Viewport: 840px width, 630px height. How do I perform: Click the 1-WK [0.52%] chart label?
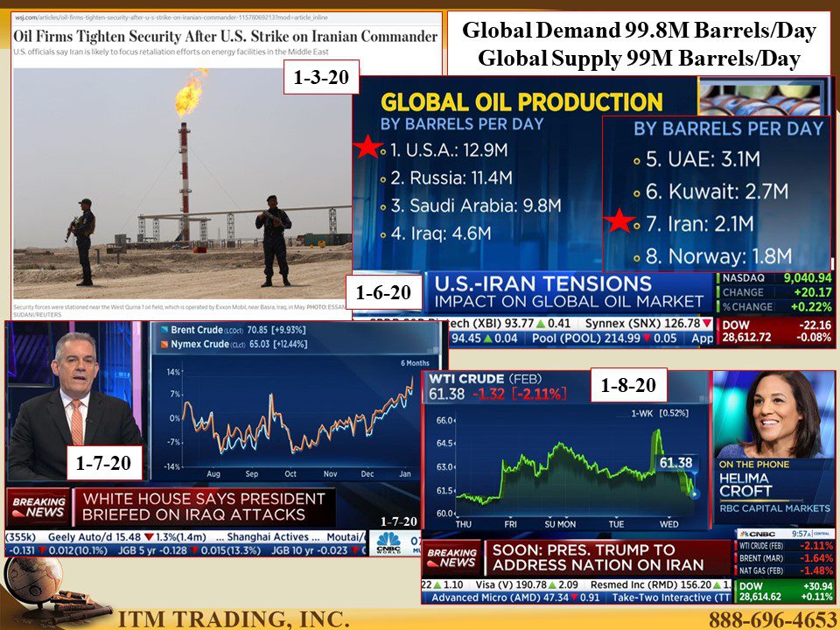pos(660,413)
